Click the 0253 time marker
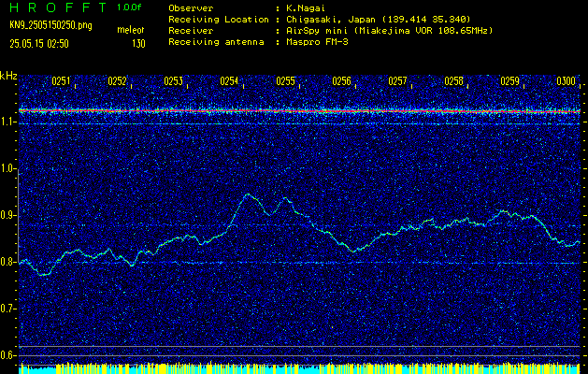The height and width of the screenshot is (374, 588). [x=173, y=81]
